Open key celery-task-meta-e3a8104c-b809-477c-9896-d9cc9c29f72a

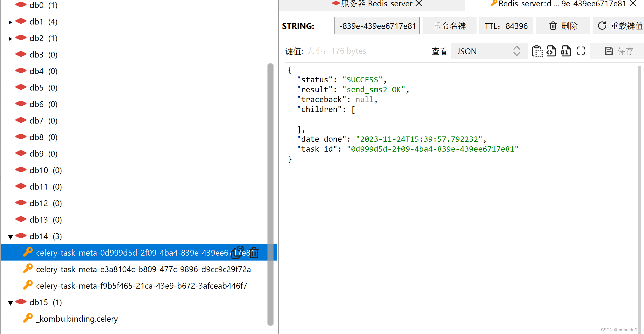pyautogui.click(x=144, y=269)
